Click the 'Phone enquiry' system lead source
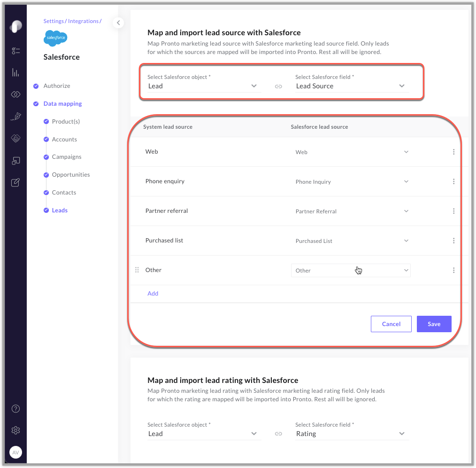The image size is (476, 468). 165,181
